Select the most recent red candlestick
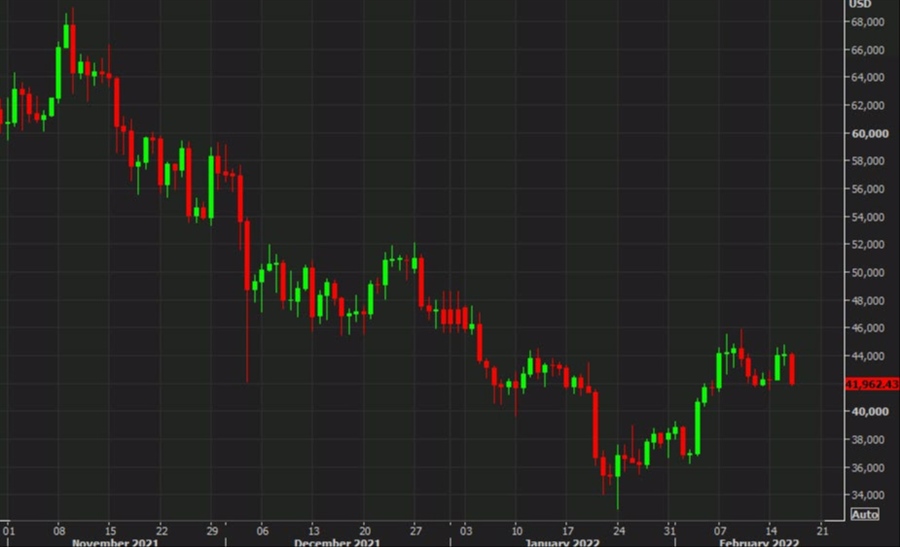The height and width of the screenshot is (547, 900). 792,369
